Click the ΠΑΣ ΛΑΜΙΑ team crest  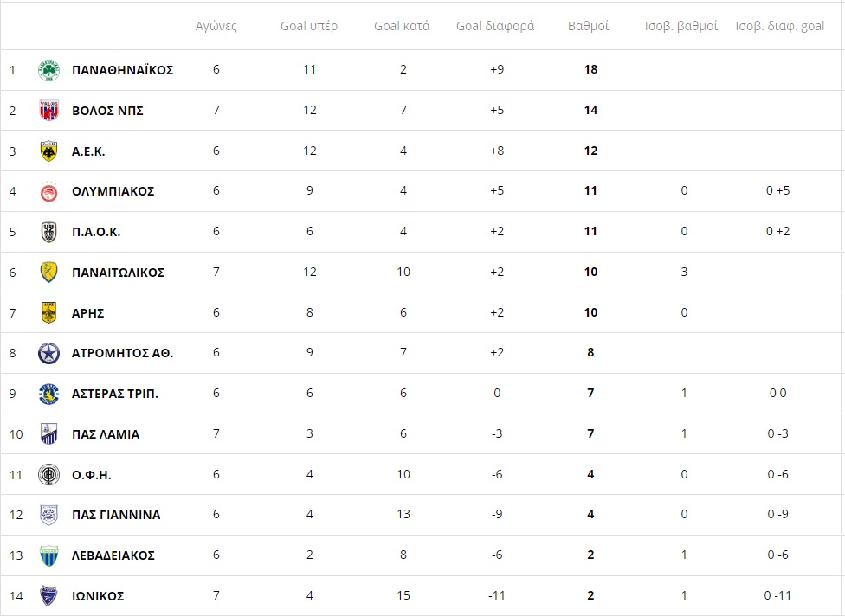point(49,434)
